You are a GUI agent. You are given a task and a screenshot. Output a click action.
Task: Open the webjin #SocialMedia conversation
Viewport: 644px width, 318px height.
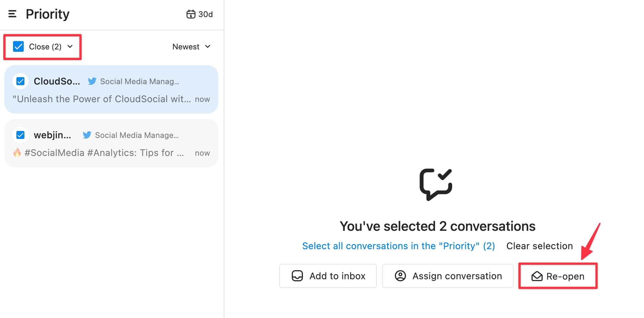(x=111, y=143)
